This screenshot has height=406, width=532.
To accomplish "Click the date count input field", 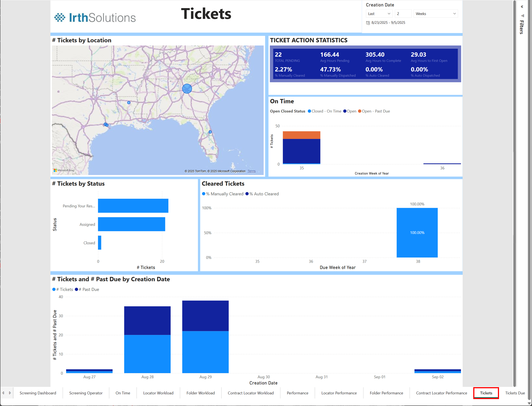I will click(403, 14).
